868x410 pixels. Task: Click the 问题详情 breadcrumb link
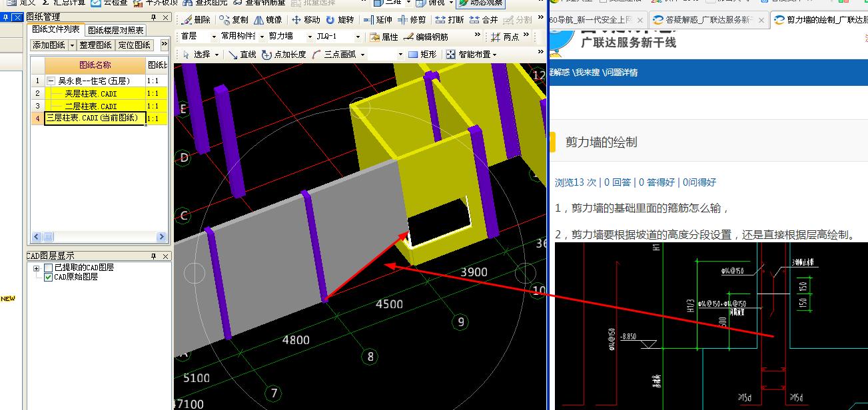coord(620,73)
